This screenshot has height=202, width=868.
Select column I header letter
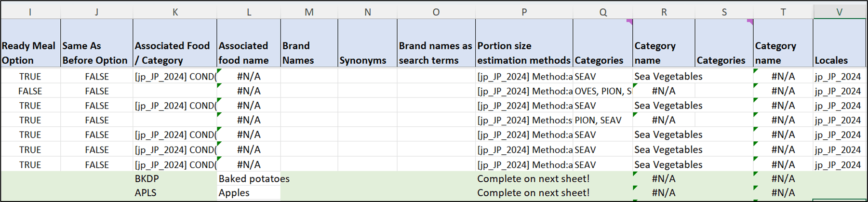pos(30,12)
